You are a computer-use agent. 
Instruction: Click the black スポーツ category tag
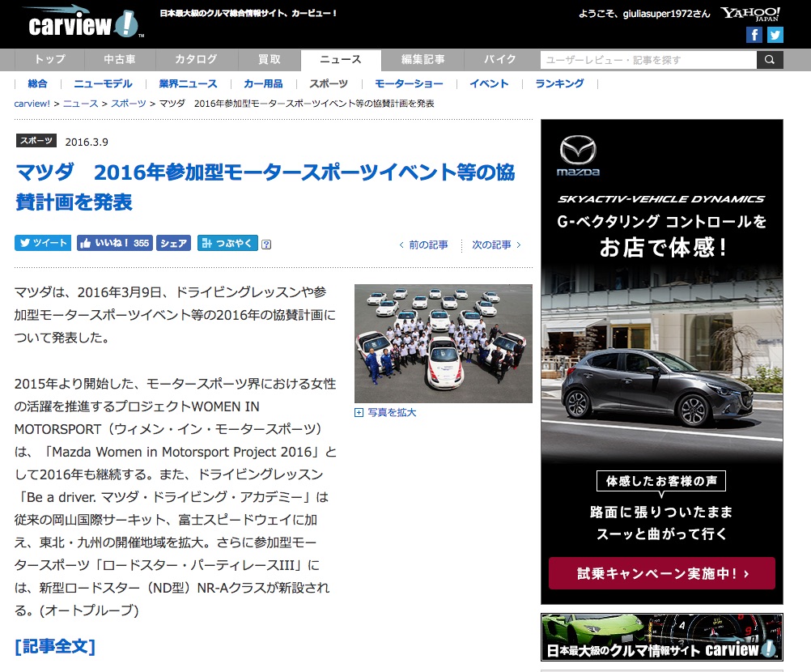click(36, 141)
